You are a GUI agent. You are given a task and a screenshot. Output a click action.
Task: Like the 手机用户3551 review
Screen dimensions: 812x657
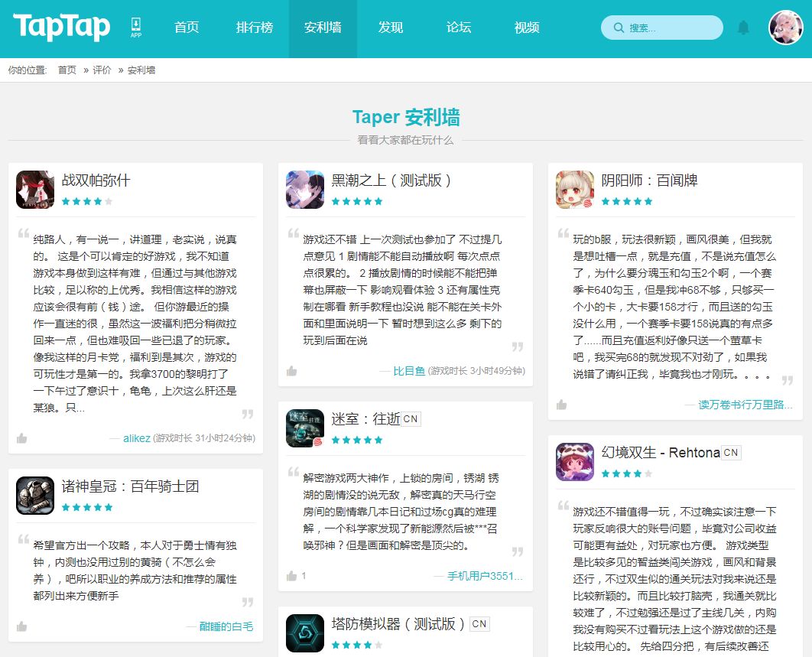pyautogui.click(x=291, y=576)
